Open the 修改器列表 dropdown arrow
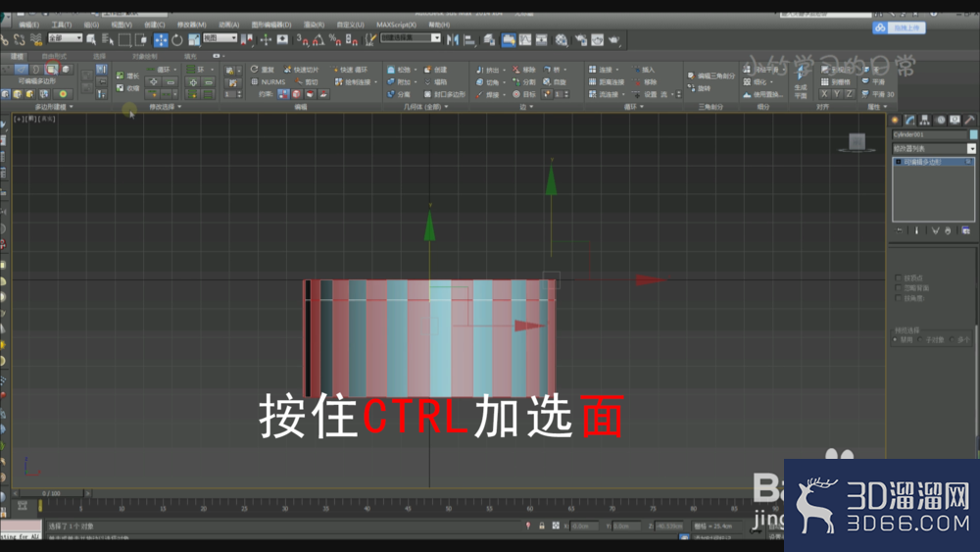Screen dimensions: 980x552 971,149
